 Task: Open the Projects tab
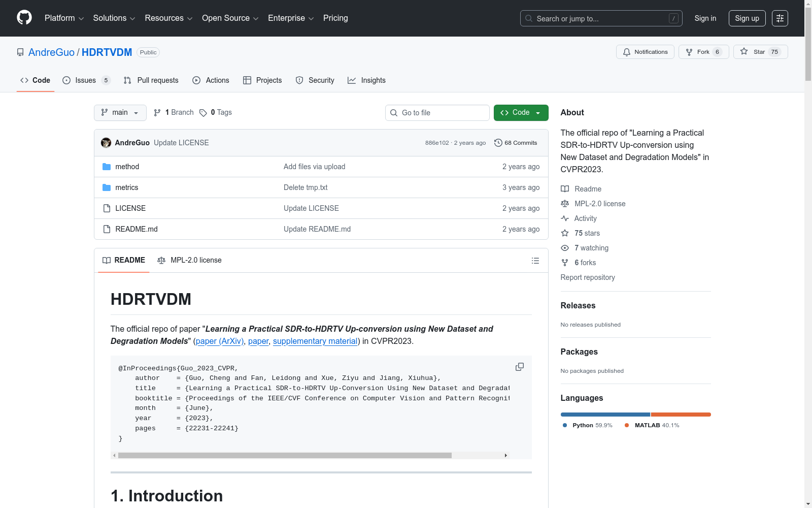pyautogui.click(x=262, y=80)
